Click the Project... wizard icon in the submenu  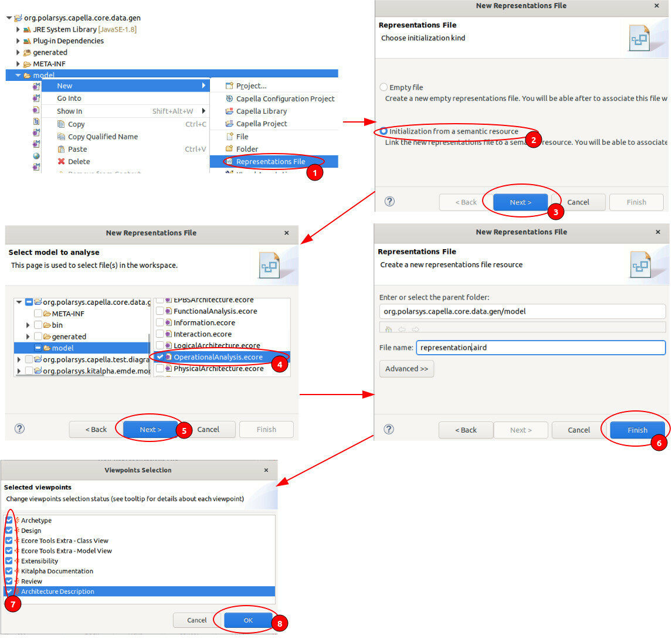229,86
